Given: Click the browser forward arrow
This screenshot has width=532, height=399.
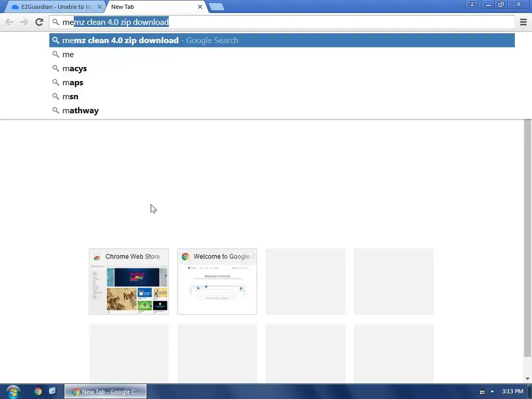Looking at the screenshot, I should [x=24, y=22].
